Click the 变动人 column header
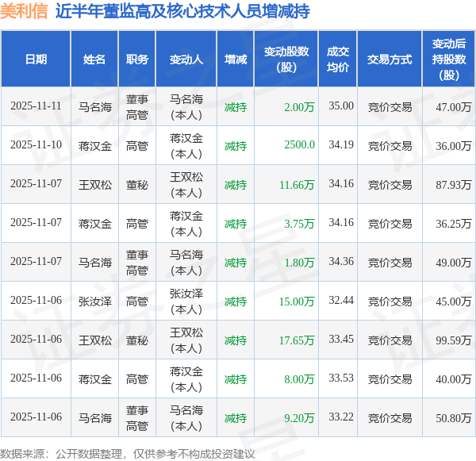Viewport: 476px width, 461px height. click(x=186, y=60)
